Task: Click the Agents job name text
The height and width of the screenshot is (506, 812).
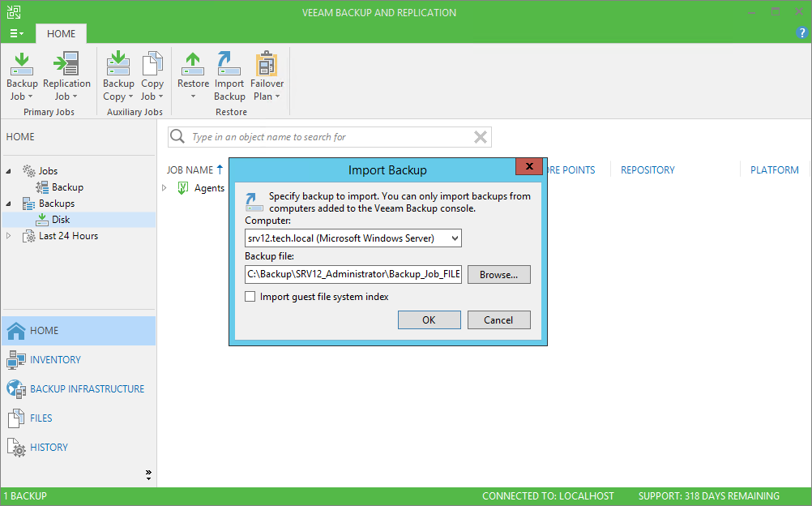Action: 209,187
